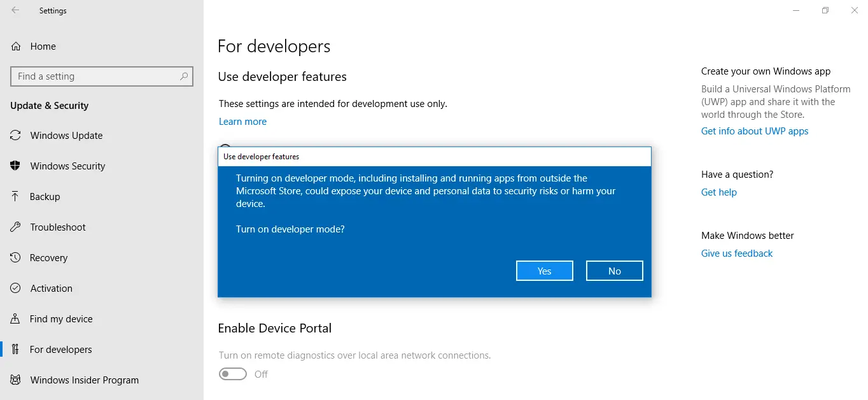
Task: Confirm developer mode with Yes button
Action: (545, 271)
